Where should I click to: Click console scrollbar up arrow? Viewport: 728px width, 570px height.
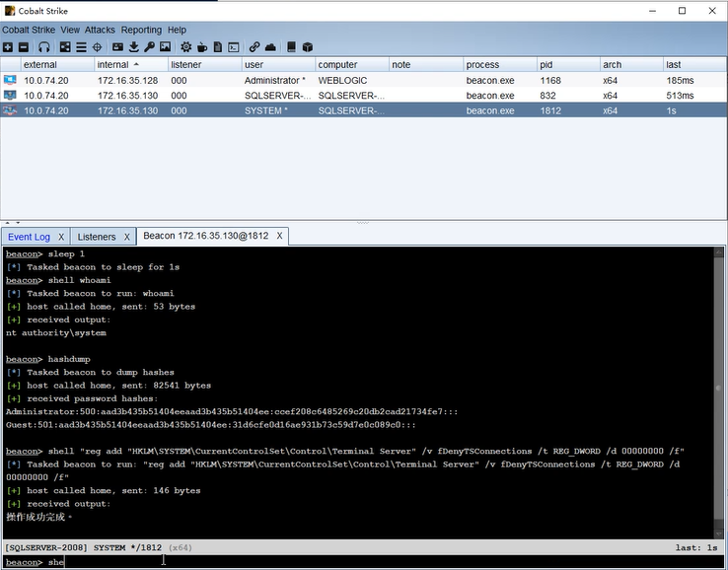718,252
